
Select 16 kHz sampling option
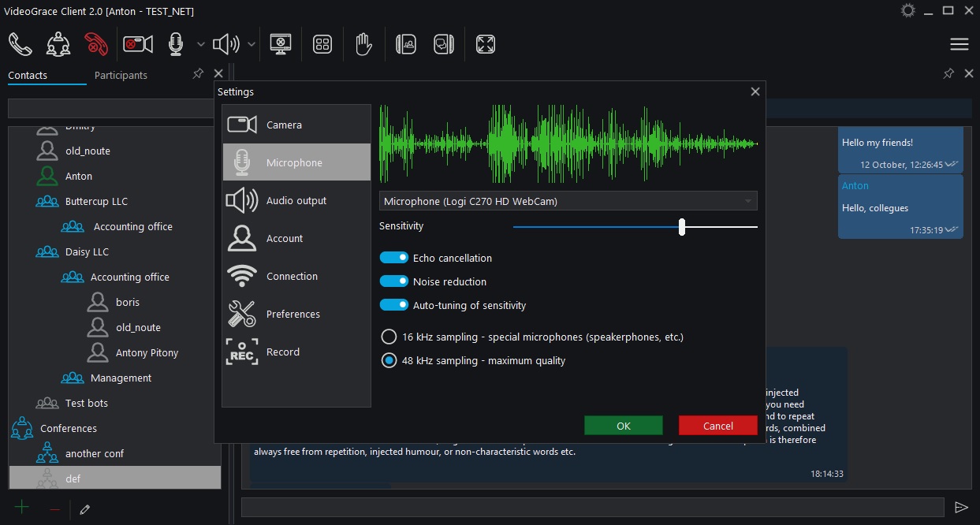point(389,337)
